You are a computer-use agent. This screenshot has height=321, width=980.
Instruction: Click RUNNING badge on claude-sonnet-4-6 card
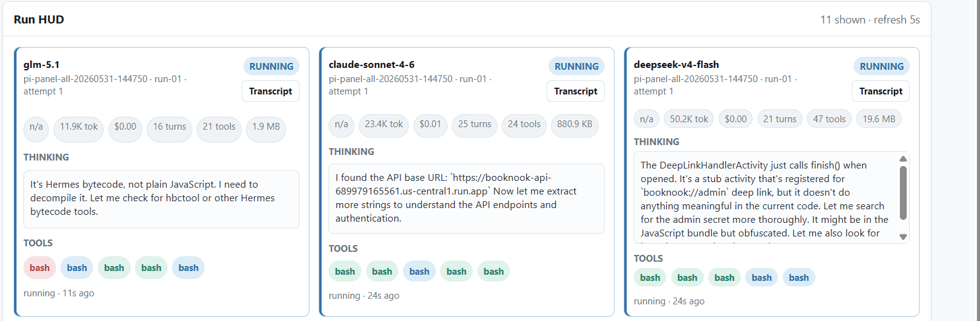576,66
